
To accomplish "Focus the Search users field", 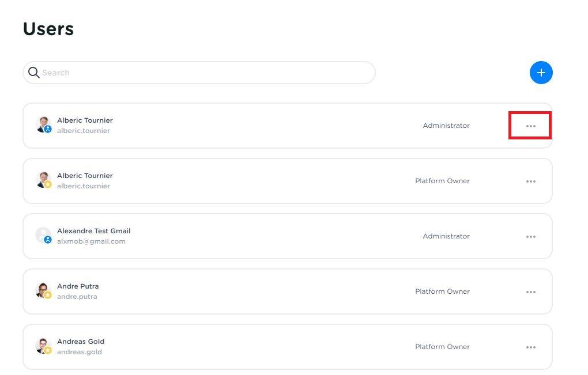I will click(x=202, y=73).
